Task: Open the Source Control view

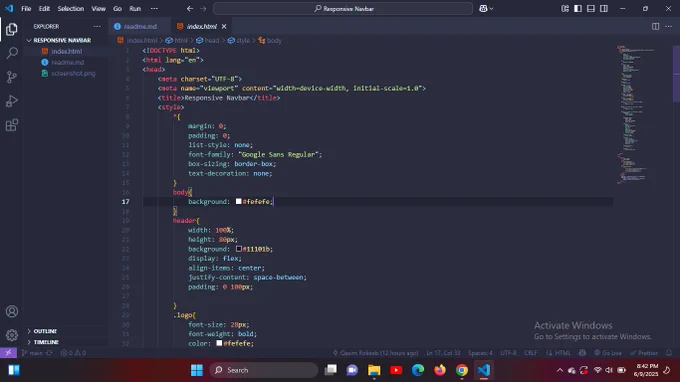Action: [12, 77]
